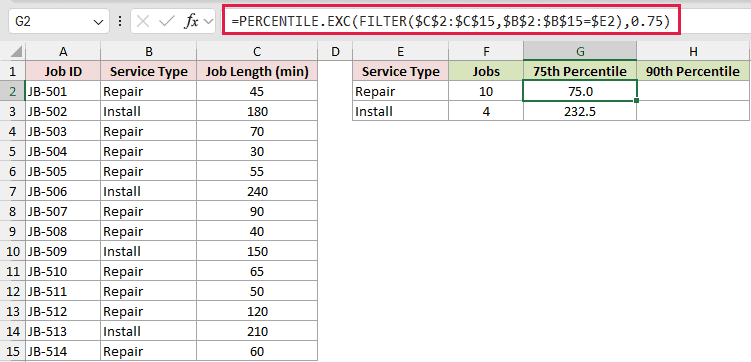Select cell containing JB-501
Image resolution: width=751 pixels, height=362 pixels.
click(63, 91)
